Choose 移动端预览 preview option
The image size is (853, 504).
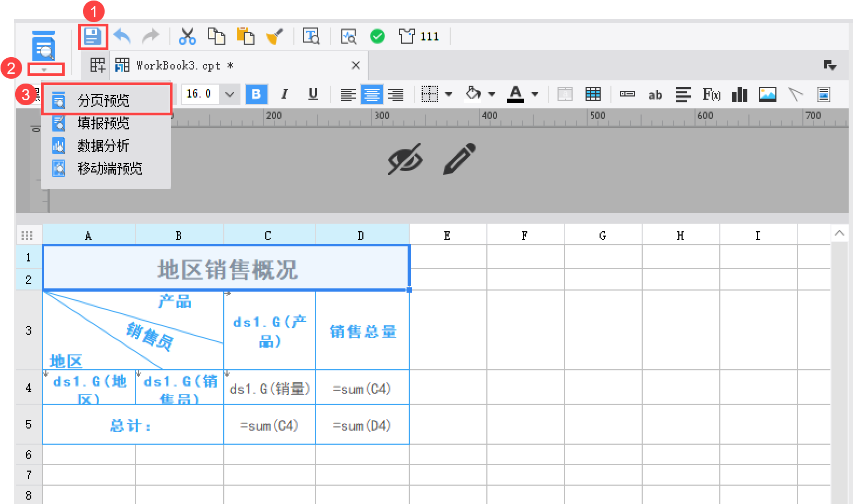tap(107, 168)
